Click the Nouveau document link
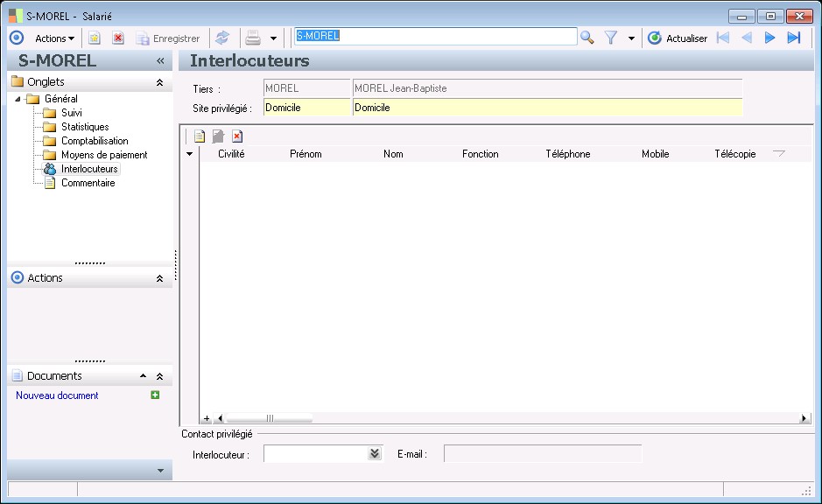The width and height of the screenshot is (822, 504). tap(58, 395)
